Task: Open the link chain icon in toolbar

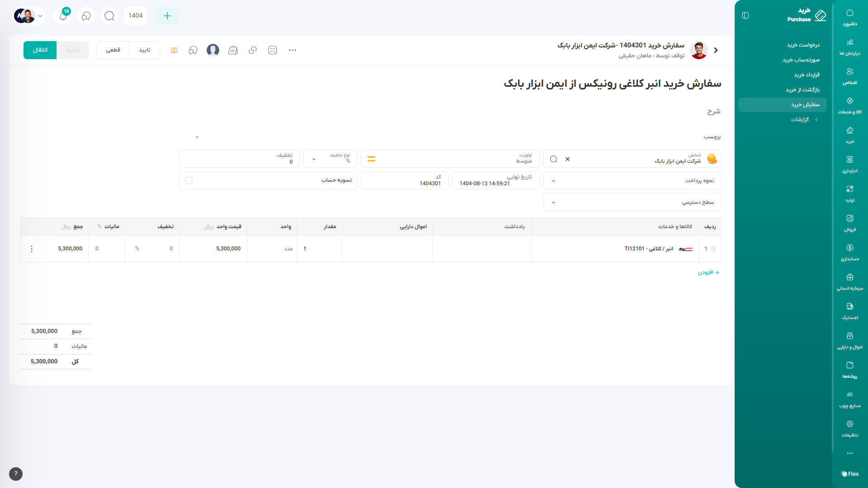Action: 253,50
